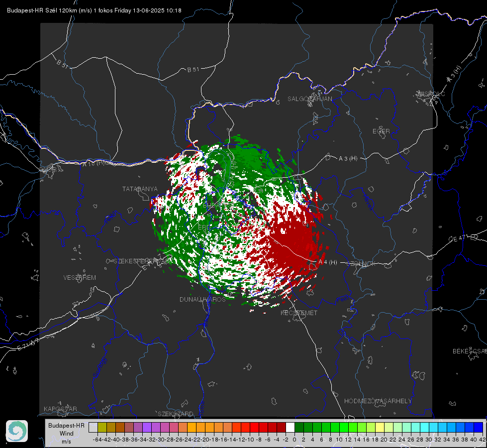Click the blue Somogy county label
Image resolution: width=487 pixels, height=448 pixels.
100,368
